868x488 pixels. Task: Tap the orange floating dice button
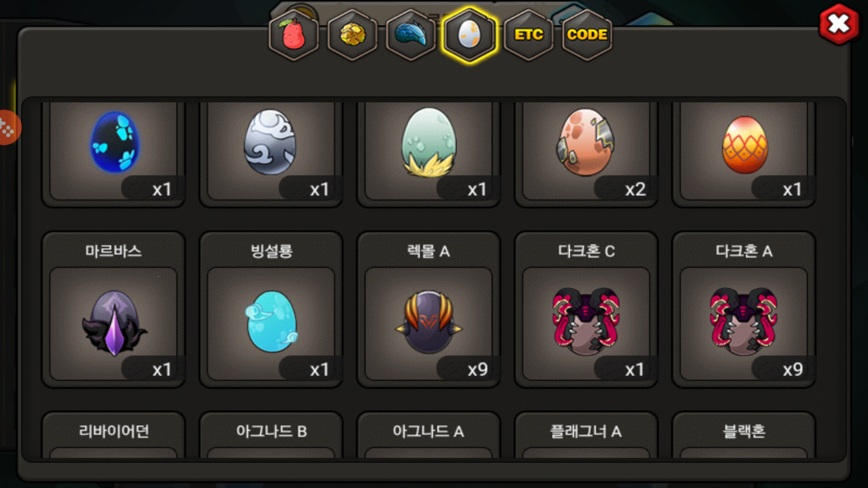coord(8,127)
